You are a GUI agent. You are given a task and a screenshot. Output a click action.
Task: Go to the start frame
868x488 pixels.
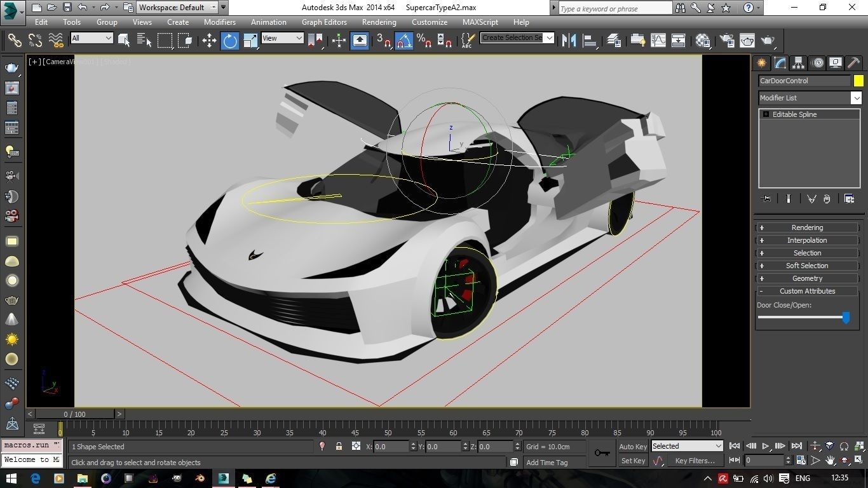(735, 446)
